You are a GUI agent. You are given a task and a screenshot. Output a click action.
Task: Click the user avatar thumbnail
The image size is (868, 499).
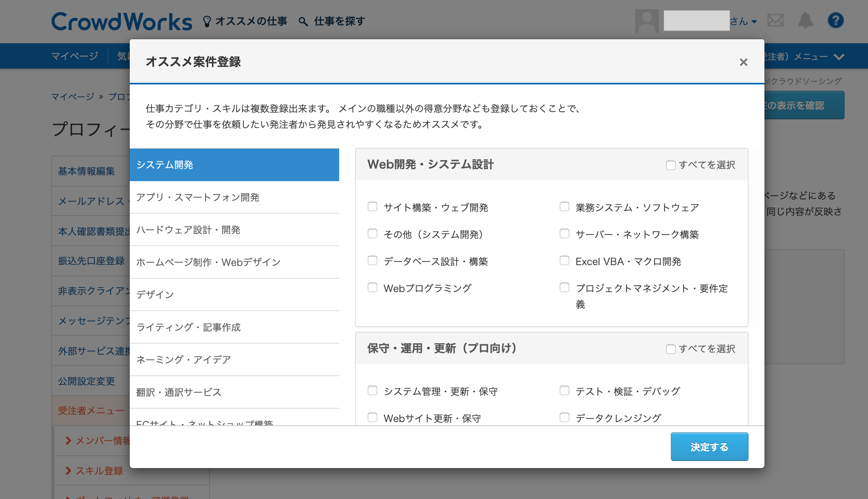pos(647,21)
